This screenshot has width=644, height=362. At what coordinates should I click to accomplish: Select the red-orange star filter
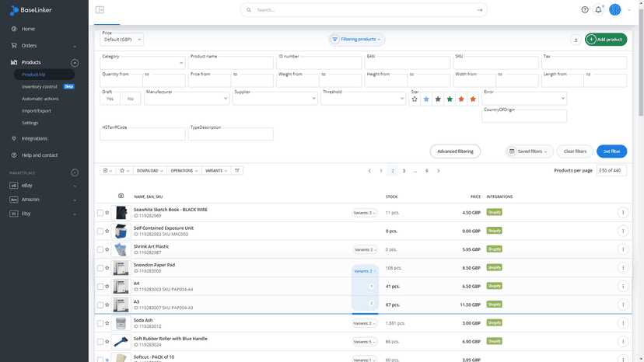coord(473,99)
